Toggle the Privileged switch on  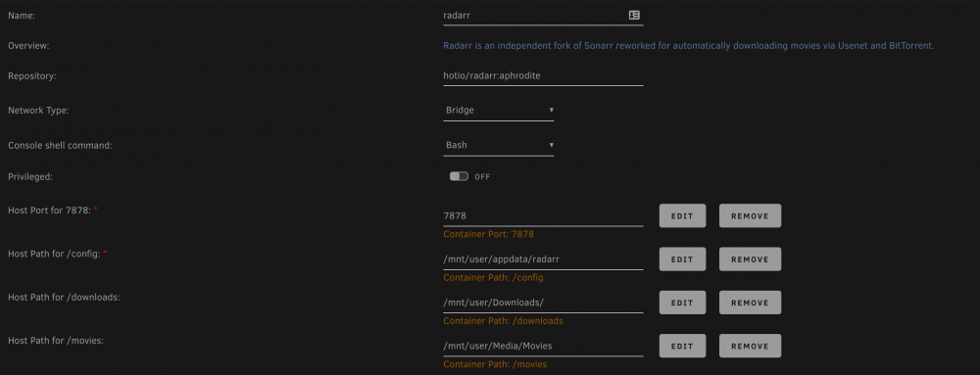(459, 176)
